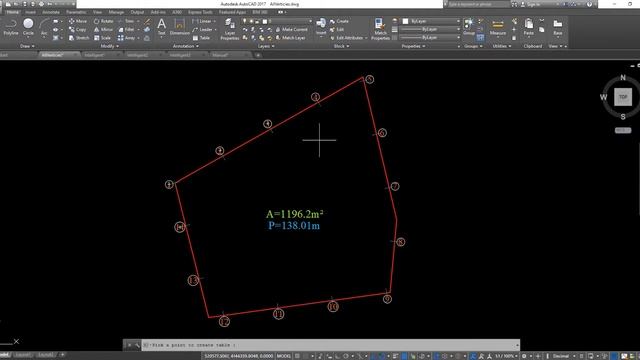Activate the Copy command in Modify panel

[x=78, y=29]
